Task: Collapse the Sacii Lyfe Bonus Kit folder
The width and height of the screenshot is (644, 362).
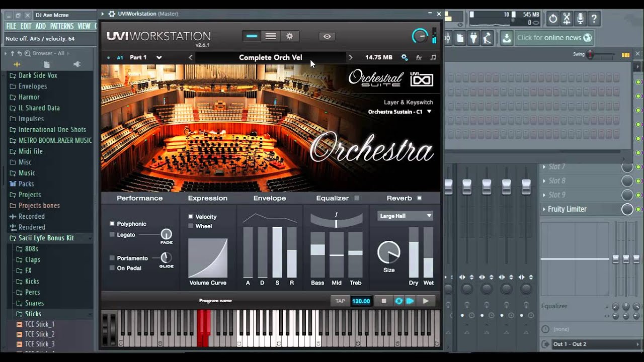Action: (x=46, y=238)
